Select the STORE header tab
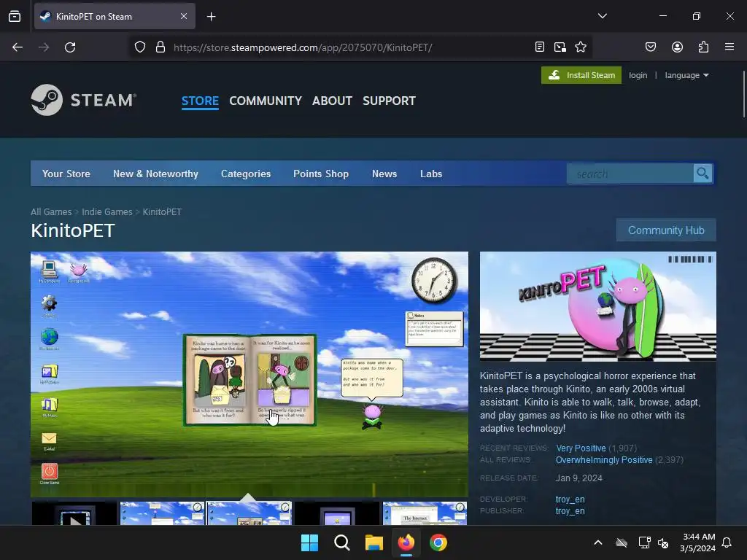Viewport: 747px width, 560px height. click(x=200, y=101)
